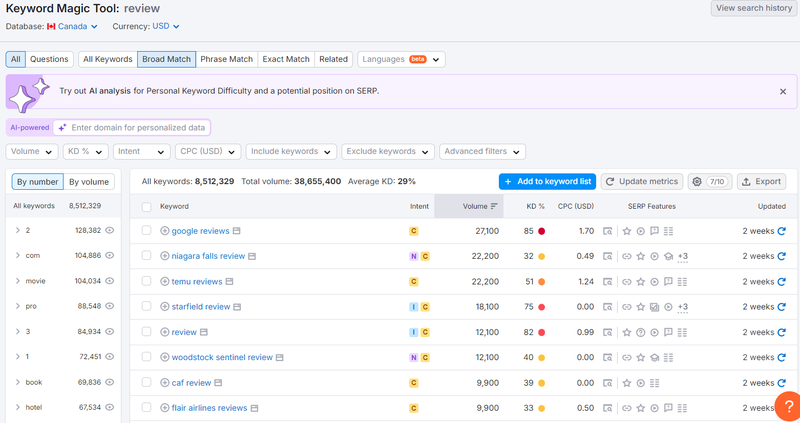Show +3 more SERP features for niagara falls
This screenshot has height=423, width=800.
[683, 257]
